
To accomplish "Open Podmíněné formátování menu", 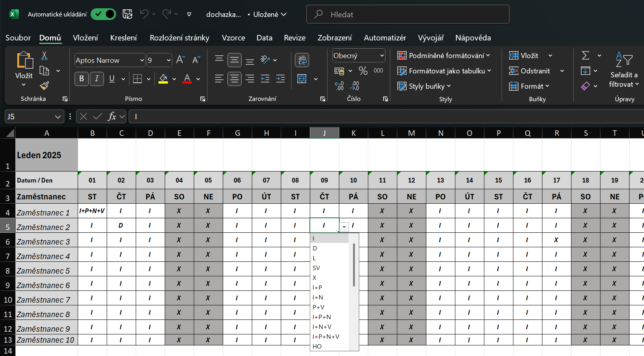I will pos(444,56).
